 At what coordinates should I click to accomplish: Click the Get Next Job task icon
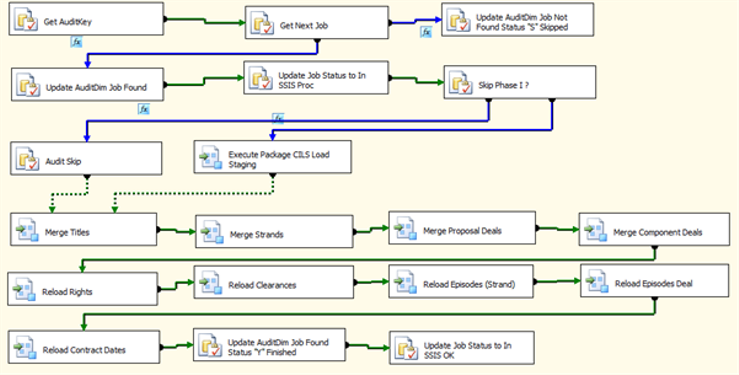tap(262, 24)
